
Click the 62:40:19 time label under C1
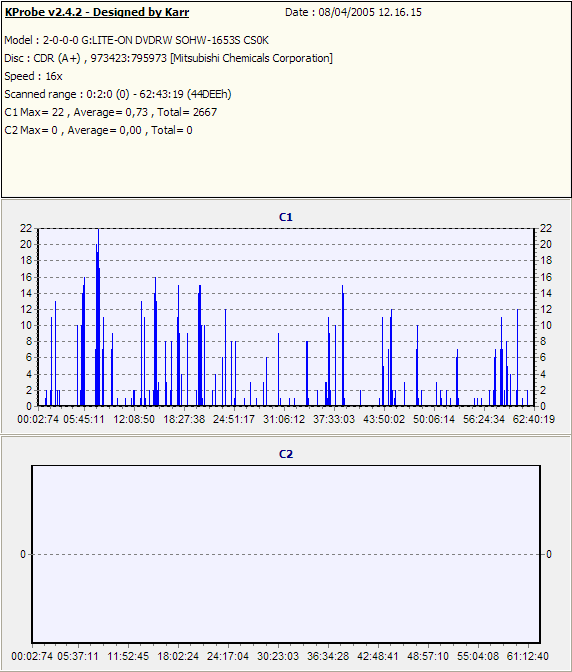tap(534, 419)
